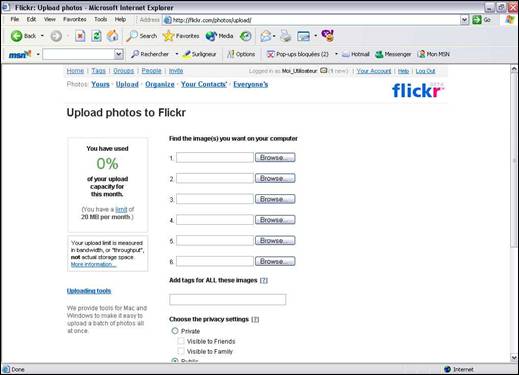Screen dimensions: 519x375
Task: Open Pop-ups bloquées (2) blocker
Action: pos(297,54)
